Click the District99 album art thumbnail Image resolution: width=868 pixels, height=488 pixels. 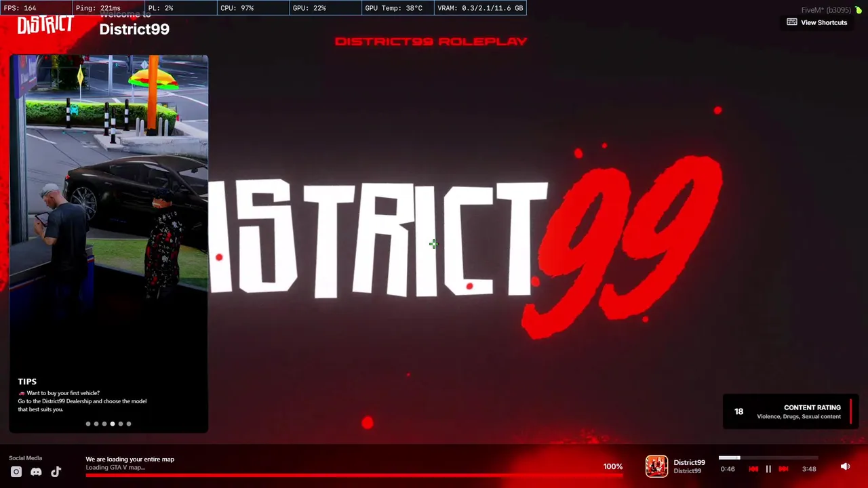(656, 466)
